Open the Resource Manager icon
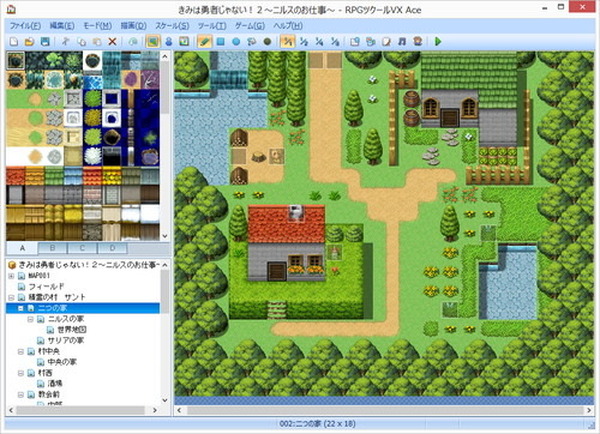 click(x=370, y=41)
